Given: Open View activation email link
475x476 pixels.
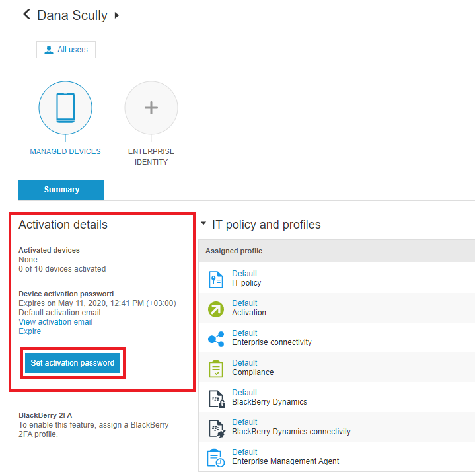Looking at the screenshot, I should coord(55,322).
